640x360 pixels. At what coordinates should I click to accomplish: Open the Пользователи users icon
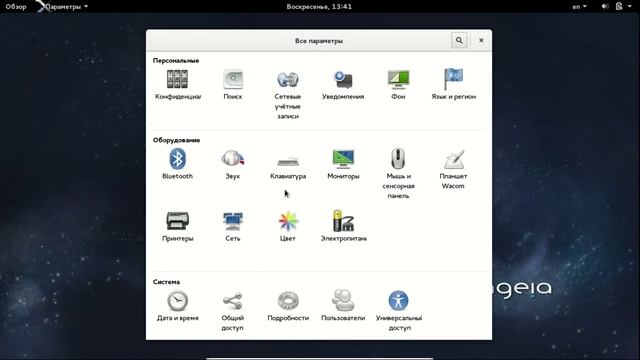(x=343, y=300)
